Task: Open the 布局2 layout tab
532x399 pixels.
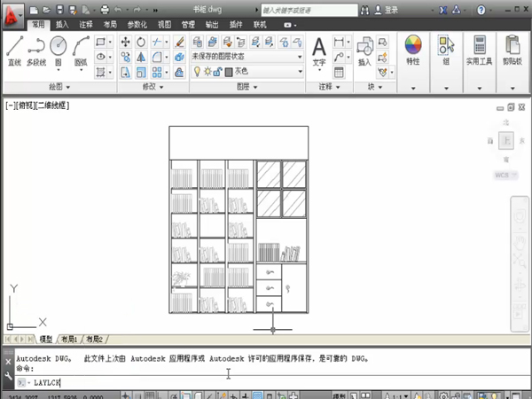Action: pos(94,339)
